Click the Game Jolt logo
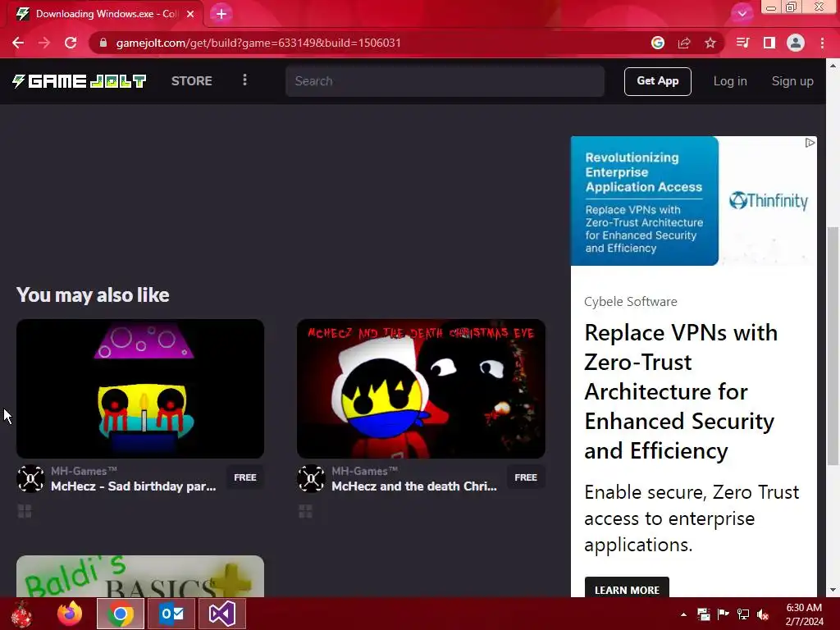 tap(80, 81)
